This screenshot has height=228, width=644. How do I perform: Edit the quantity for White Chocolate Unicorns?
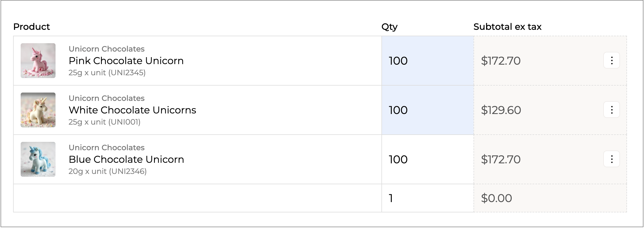(x=427, y=110)
